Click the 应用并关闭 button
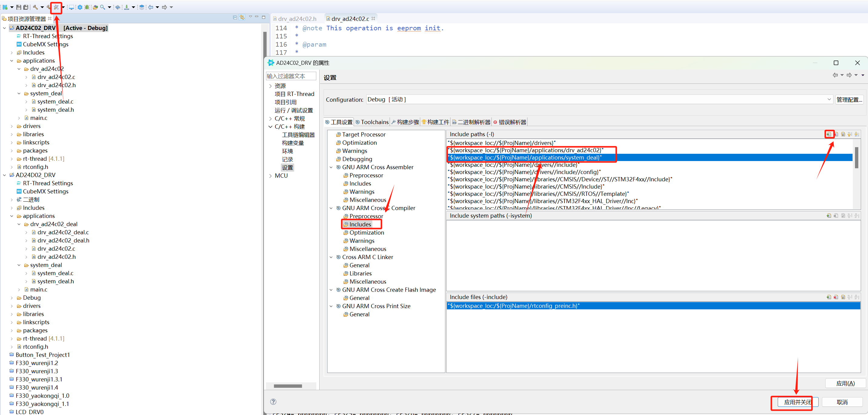This screenshot has width=868, height=415. coord(797,402)
